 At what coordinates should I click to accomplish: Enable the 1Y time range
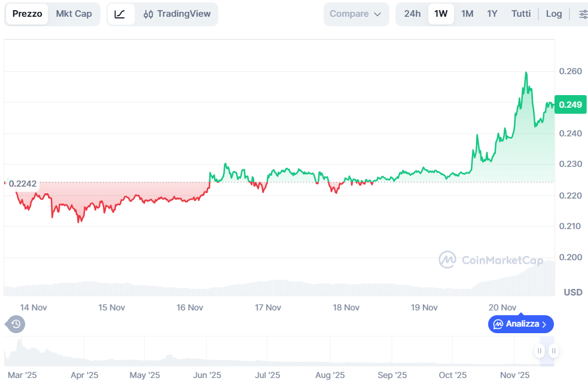492,14
